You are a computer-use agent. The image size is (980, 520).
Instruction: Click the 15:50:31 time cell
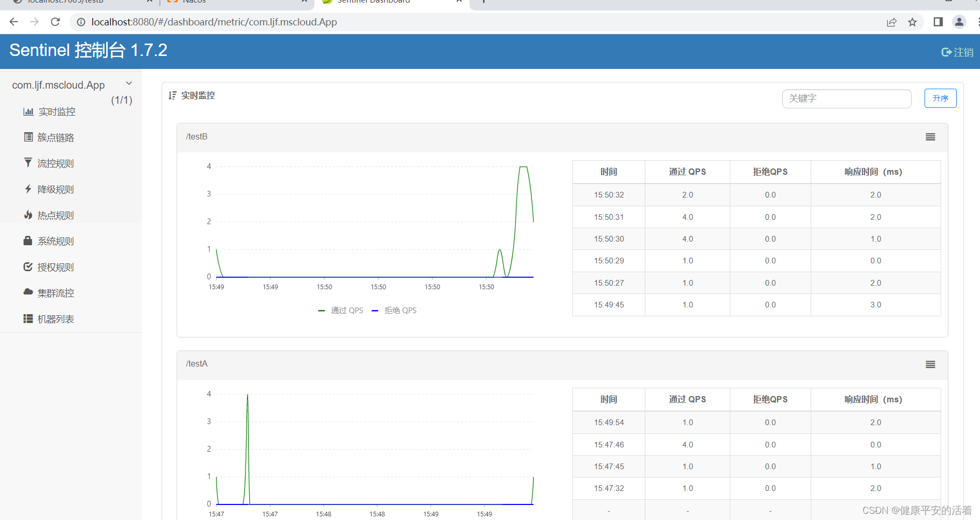point(609,217)
